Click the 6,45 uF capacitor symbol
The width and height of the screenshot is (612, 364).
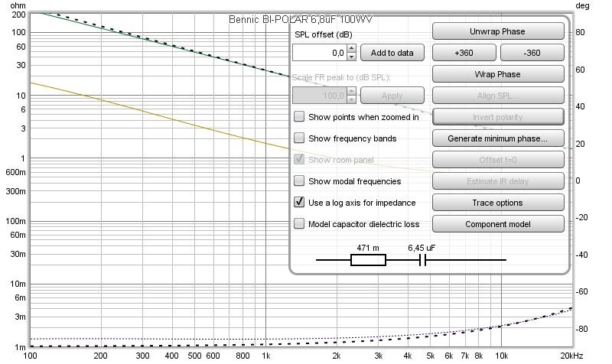click(x=423, y=260)
